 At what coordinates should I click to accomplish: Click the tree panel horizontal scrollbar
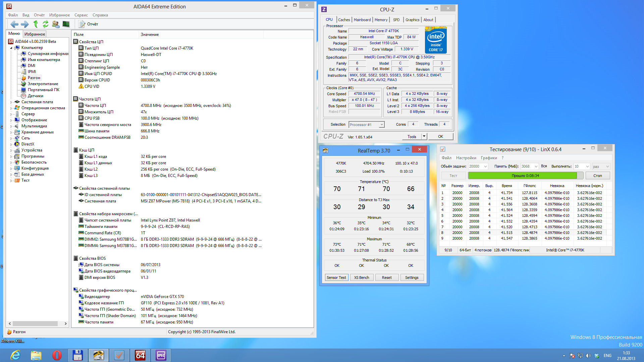tap(35, 323)
